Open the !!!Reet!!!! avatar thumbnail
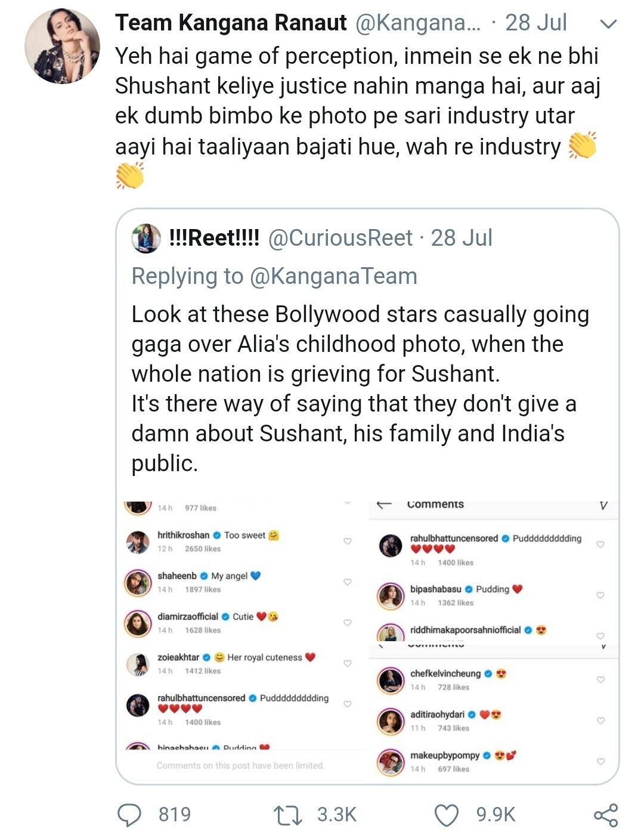 point(145,239)
